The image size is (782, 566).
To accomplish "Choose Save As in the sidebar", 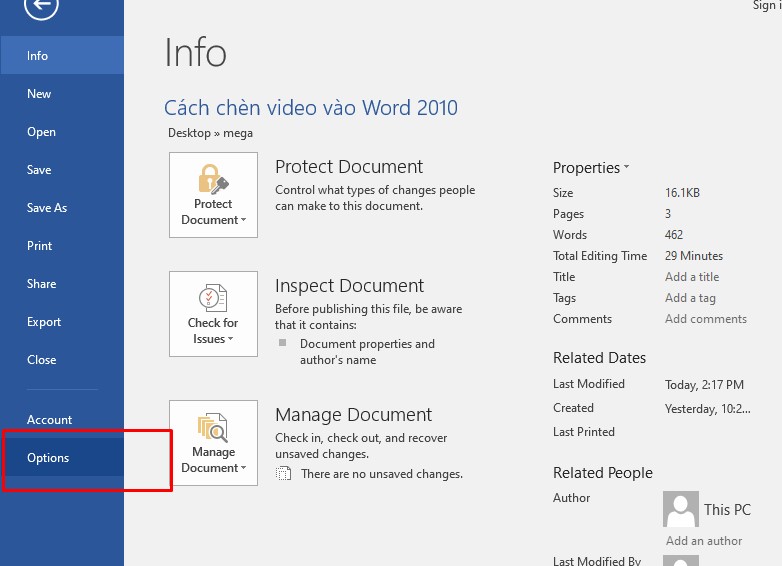I will pos(62,207).
